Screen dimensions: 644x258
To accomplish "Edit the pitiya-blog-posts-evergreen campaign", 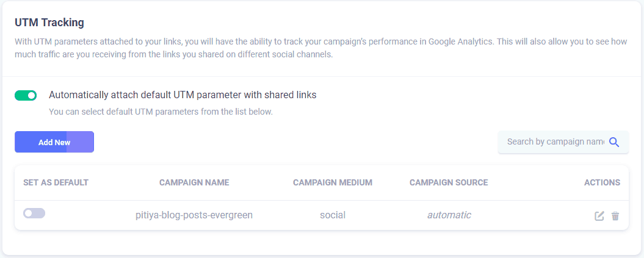I will click(599, 216).
